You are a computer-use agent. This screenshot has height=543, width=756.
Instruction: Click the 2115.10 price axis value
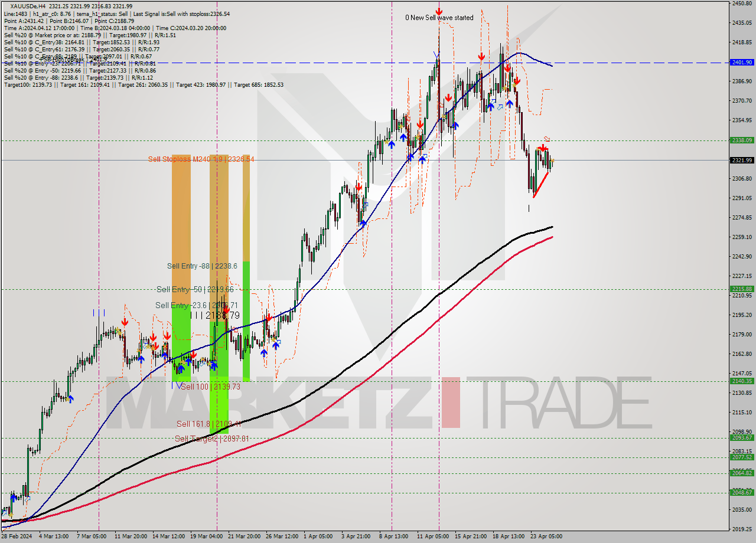tap(742, 413)
